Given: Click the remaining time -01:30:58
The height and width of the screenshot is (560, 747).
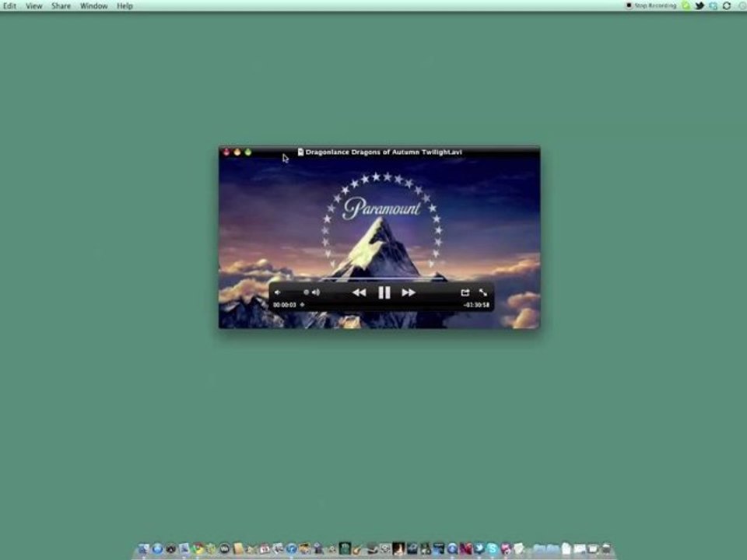Looking at the screenshot, I should click(476, 305).
